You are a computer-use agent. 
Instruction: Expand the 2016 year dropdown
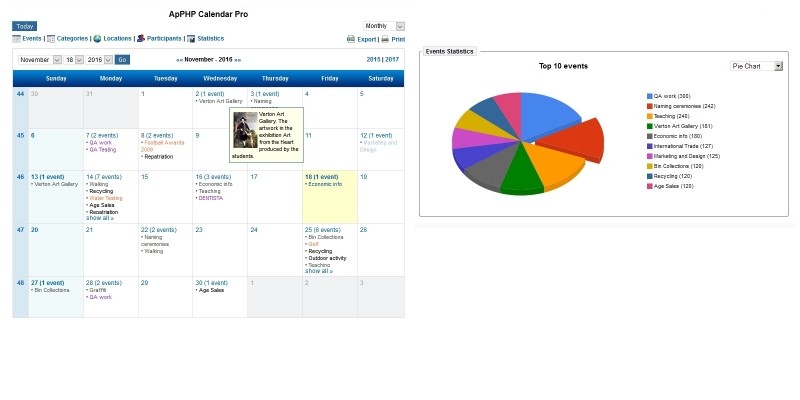coord(100,60)
